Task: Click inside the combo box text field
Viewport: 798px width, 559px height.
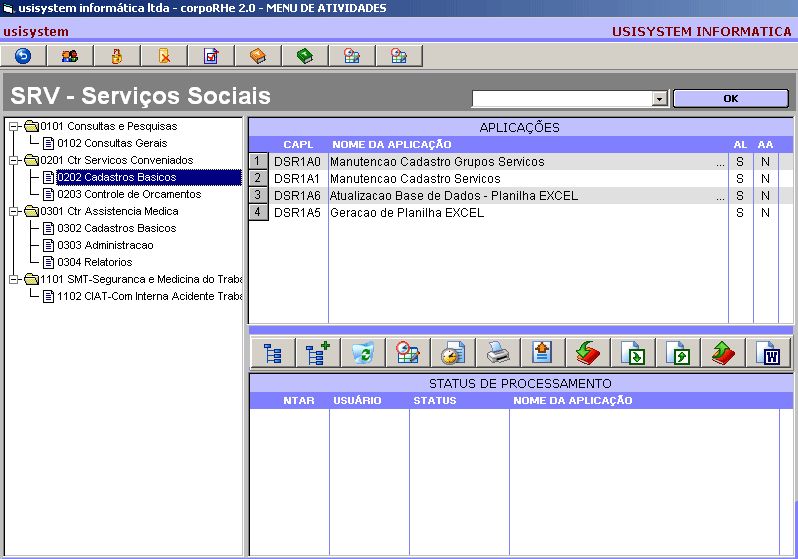Action: coord(562,99)
